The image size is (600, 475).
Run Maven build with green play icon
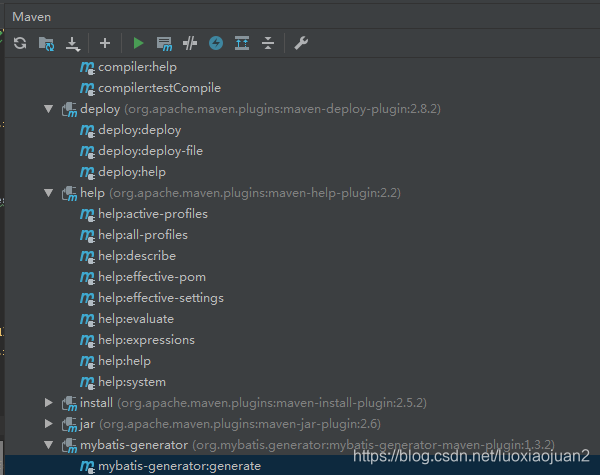point(138,43)
